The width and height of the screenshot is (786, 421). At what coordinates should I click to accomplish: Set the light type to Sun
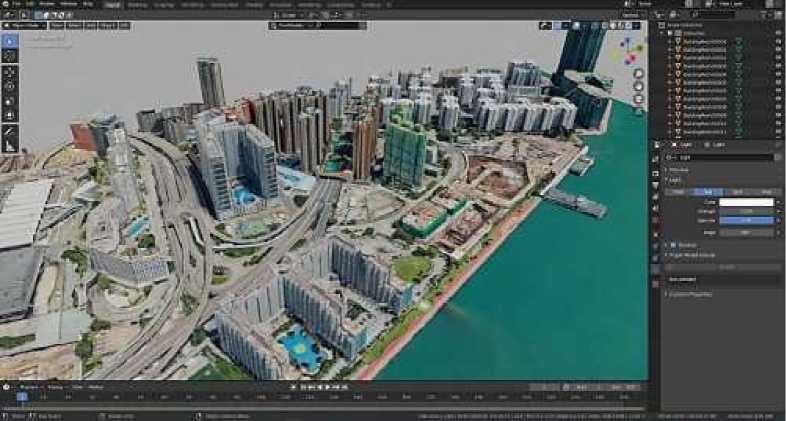[705, 191]
